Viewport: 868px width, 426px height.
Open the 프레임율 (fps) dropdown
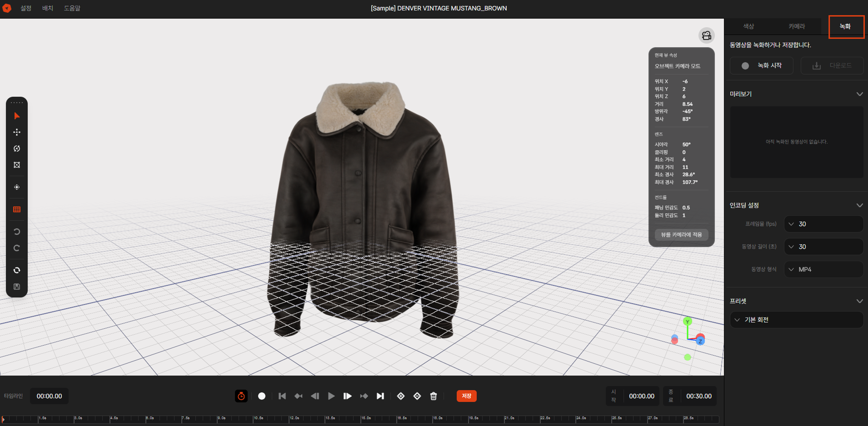point(824,224)
